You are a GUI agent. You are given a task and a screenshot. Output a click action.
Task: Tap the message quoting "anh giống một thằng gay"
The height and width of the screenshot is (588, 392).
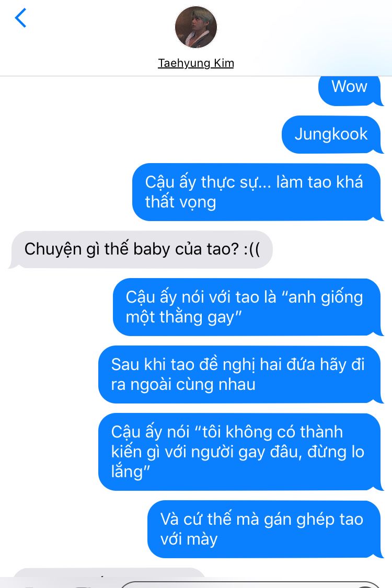[x=247, y=307]
